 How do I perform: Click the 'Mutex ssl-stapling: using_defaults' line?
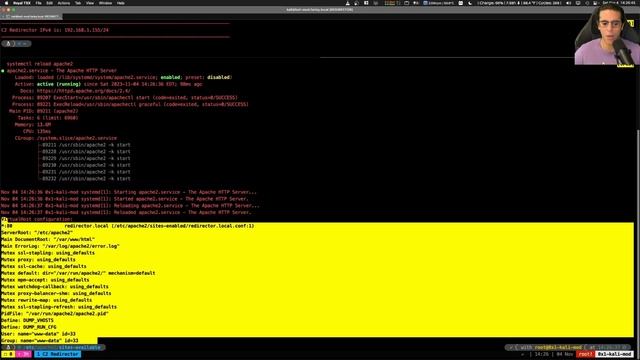pos(48,253)
